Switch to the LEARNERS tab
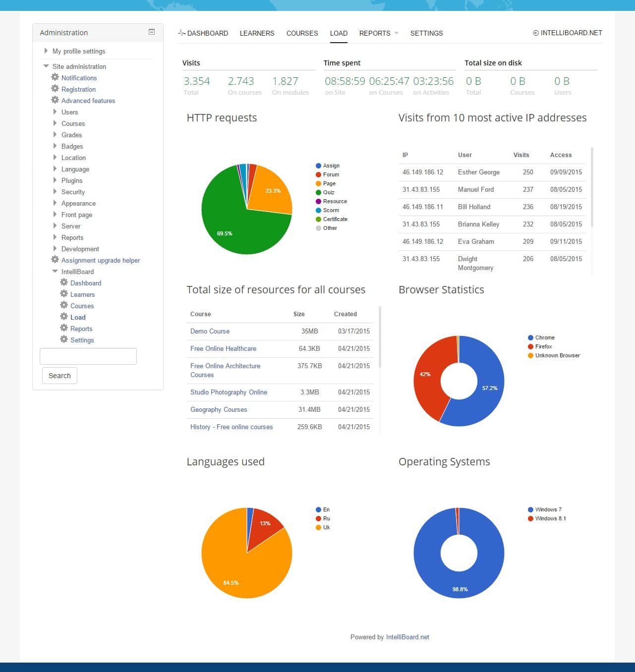The image size is (635, 672). pos(257,33)
